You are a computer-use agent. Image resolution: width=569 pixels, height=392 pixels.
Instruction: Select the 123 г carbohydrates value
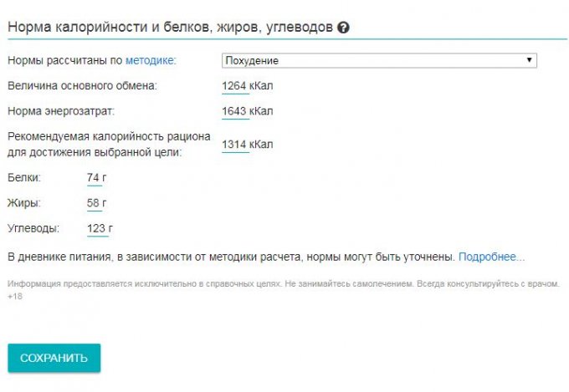tap(100, 227)
